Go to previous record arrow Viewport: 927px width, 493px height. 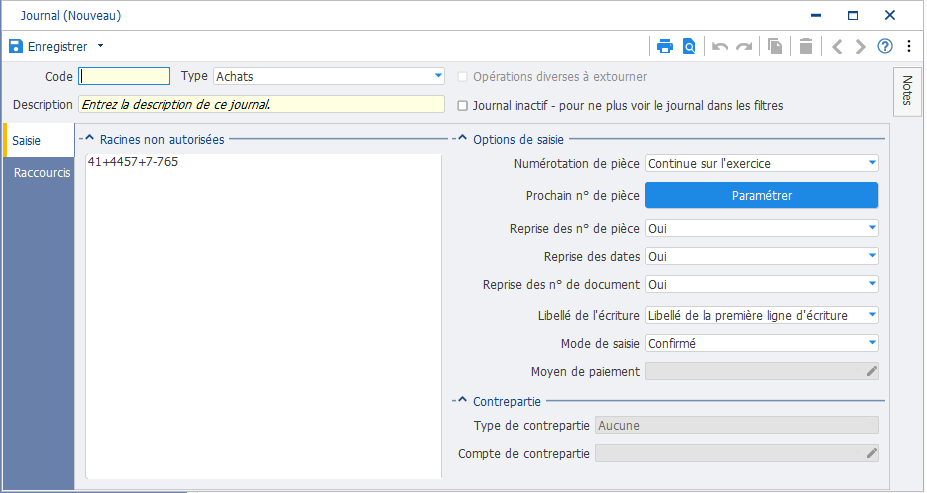point(837,46)
